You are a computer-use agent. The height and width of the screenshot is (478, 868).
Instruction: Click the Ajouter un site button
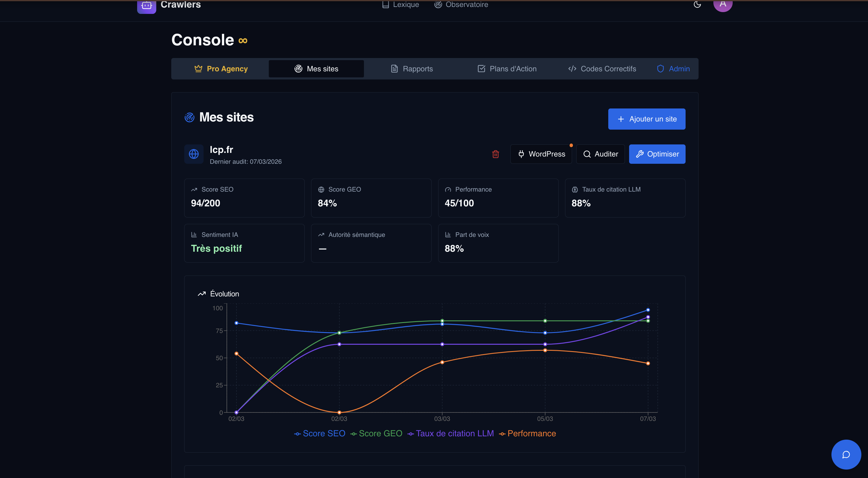pyautogui.click(x=646, y=119)
